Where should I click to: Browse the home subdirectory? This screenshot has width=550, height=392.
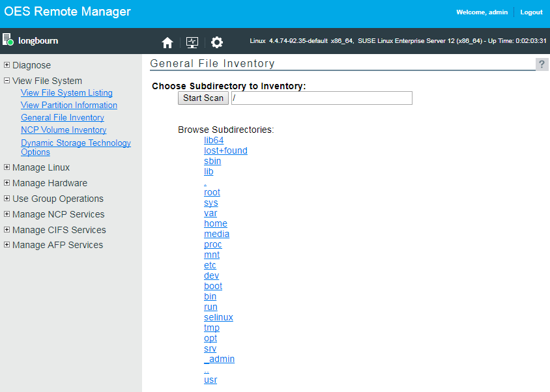click(215, 223)
